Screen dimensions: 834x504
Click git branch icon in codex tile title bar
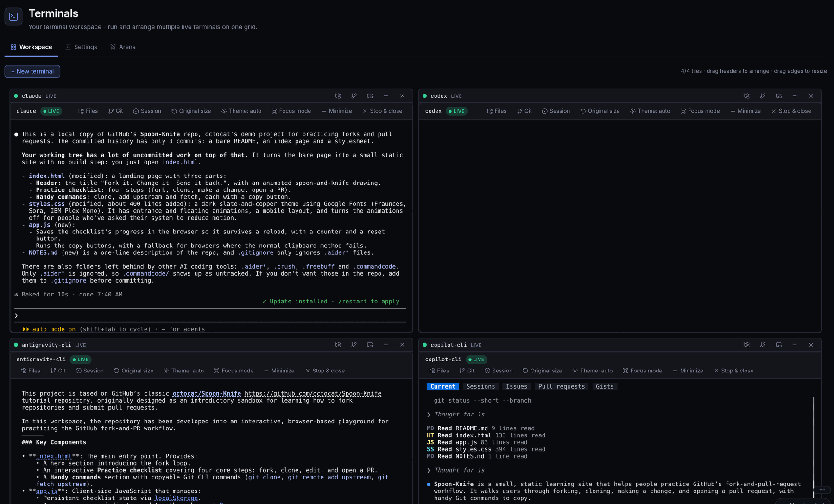click(x=763, y=96)
